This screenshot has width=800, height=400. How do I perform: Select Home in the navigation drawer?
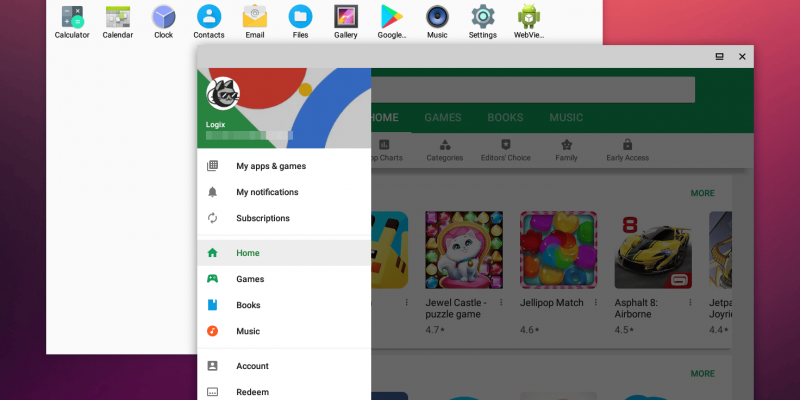coord(284,253)
